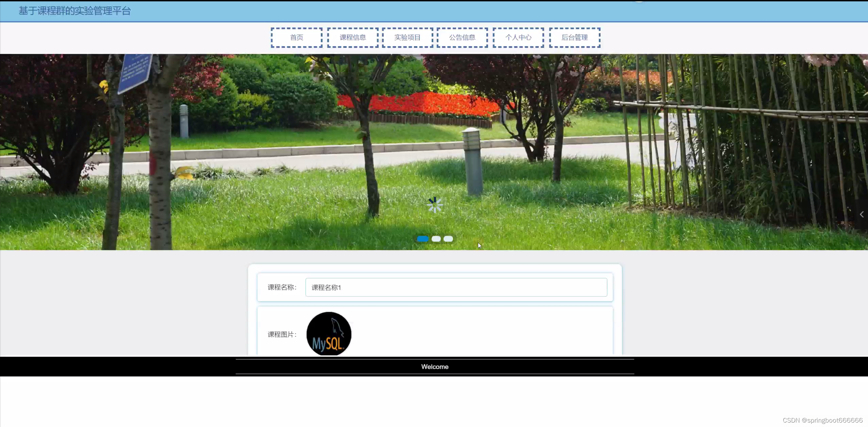The width and height of the screenshot is (868, 427).
Task: Switch to the second carousel slide dot
Action: click(436, 239)
